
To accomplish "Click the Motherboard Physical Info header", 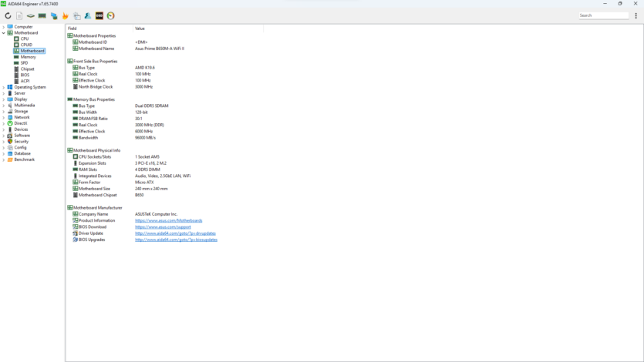I will coord(94,150).
